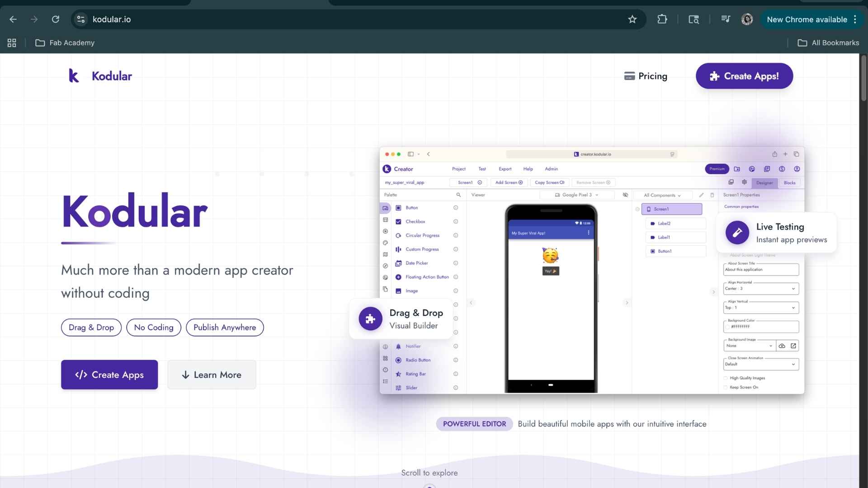Switch to the Designer tab
The image size is (868, 488).
pyautogui.click(x=764, y=183)
